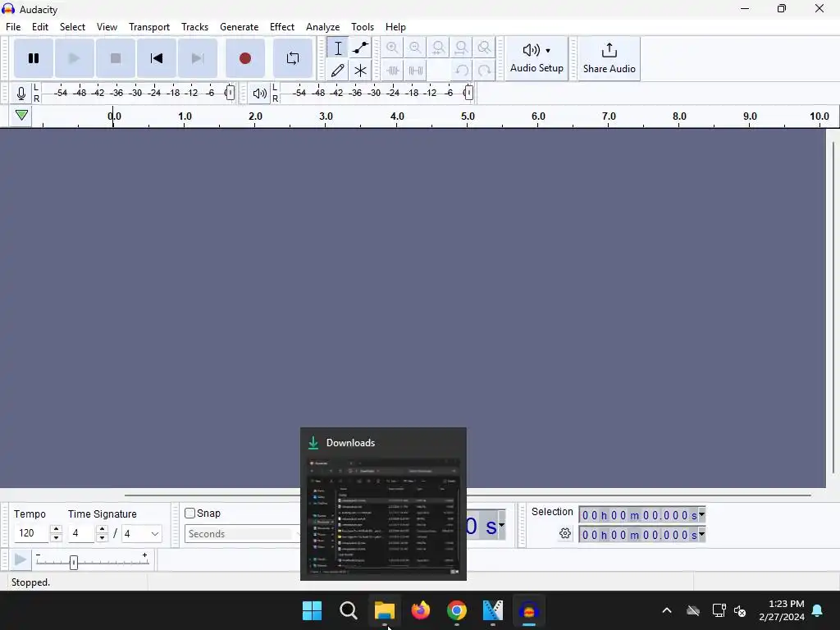This screenshot has width=840, height=630.
Task: Click the Share Audio button
Action: tap(609, 58)
